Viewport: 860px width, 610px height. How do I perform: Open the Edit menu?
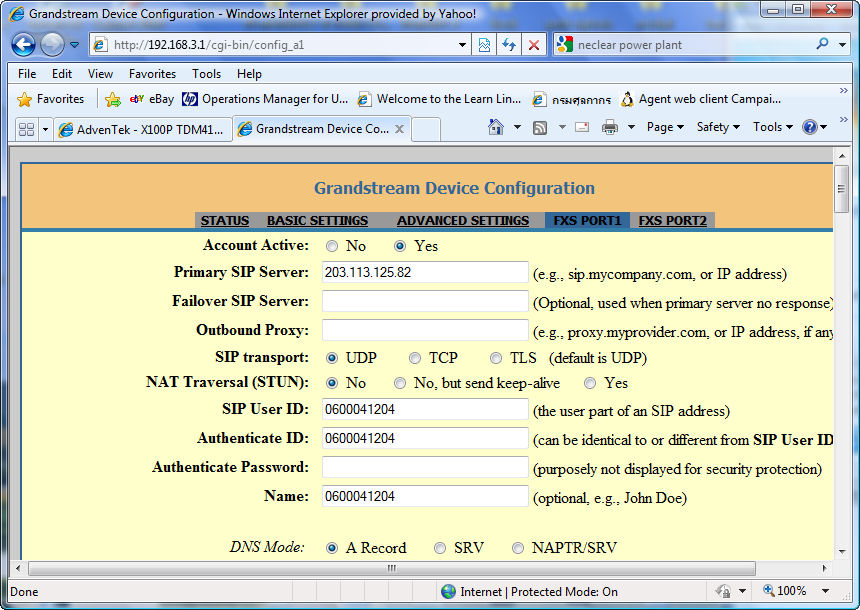click(61, 74)
